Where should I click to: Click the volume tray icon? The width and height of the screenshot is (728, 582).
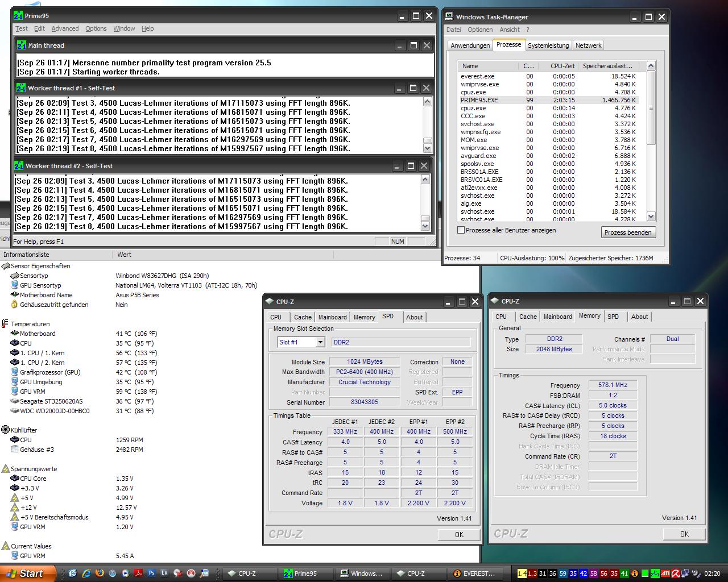coord(695,573)
